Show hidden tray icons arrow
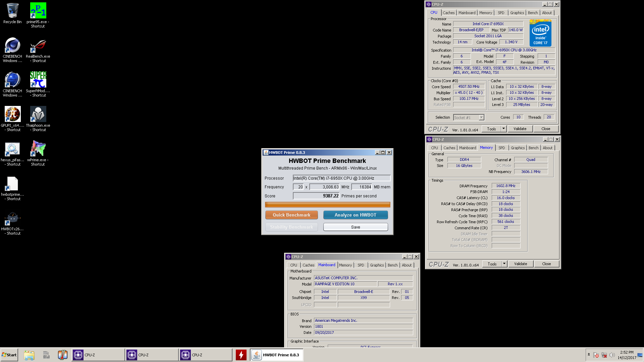The width and height of the screenshot is (644, 362). tap(589, 355)
